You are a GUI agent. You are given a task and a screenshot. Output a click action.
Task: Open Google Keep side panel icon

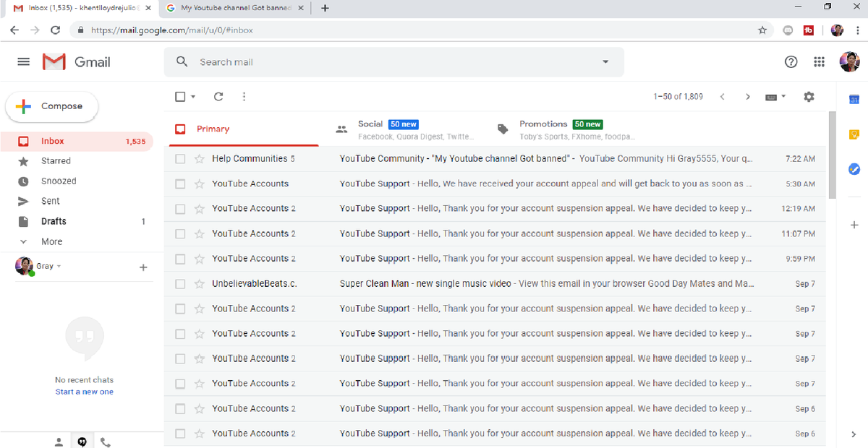854,134
